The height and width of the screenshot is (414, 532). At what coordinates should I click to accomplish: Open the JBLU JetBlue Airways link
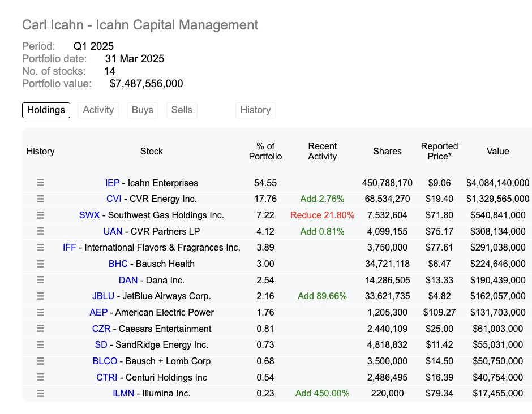(x=151, y=296)
